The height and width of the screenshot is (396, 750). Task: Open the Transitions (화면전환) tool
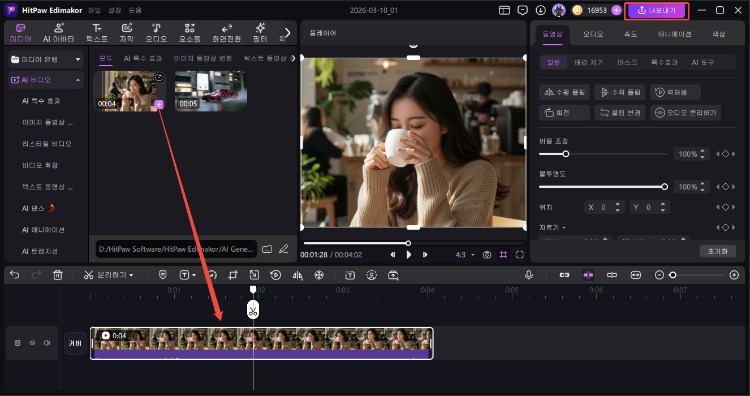pyautogui.click(x=227, y=33)
